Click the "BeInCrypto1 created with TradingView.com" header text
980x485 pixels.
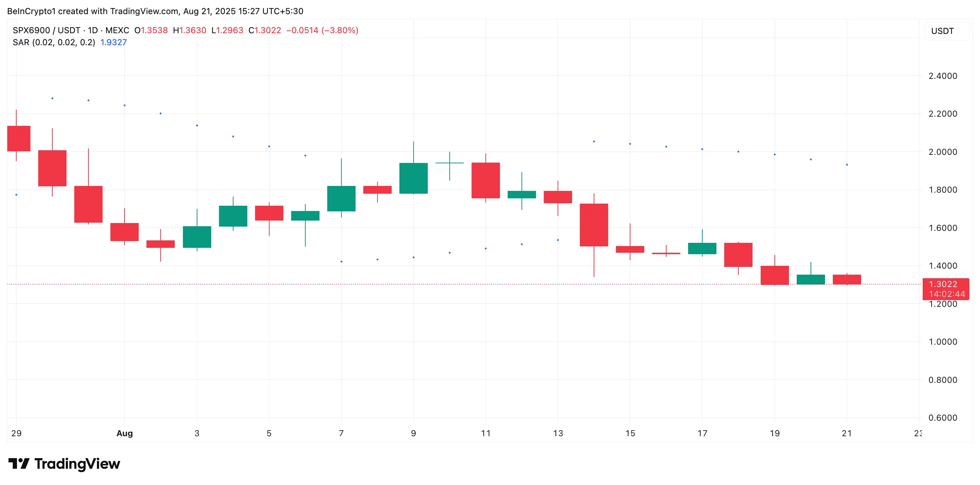click(93, 11)
